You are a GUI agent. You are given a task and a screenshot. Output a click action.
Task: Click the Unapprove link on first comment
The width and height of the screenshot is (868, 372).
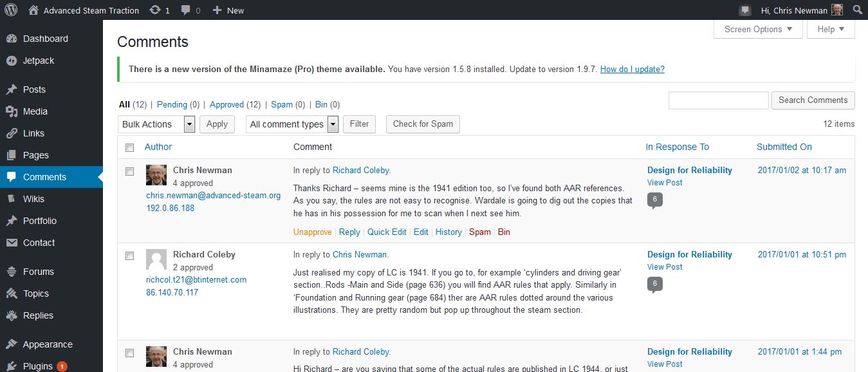(312, 232)
